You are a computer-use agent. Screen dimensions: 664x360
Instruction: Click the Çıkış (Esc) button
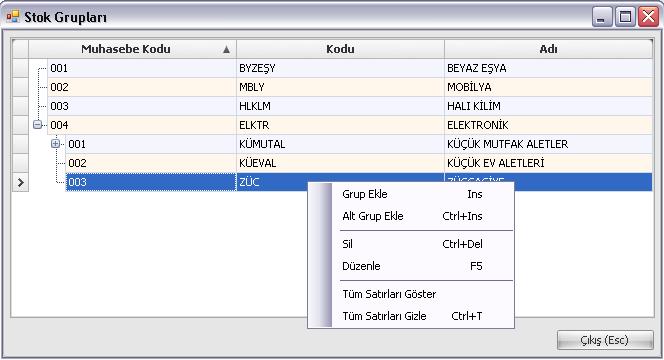pyautogui.click(x=605, y=340)
